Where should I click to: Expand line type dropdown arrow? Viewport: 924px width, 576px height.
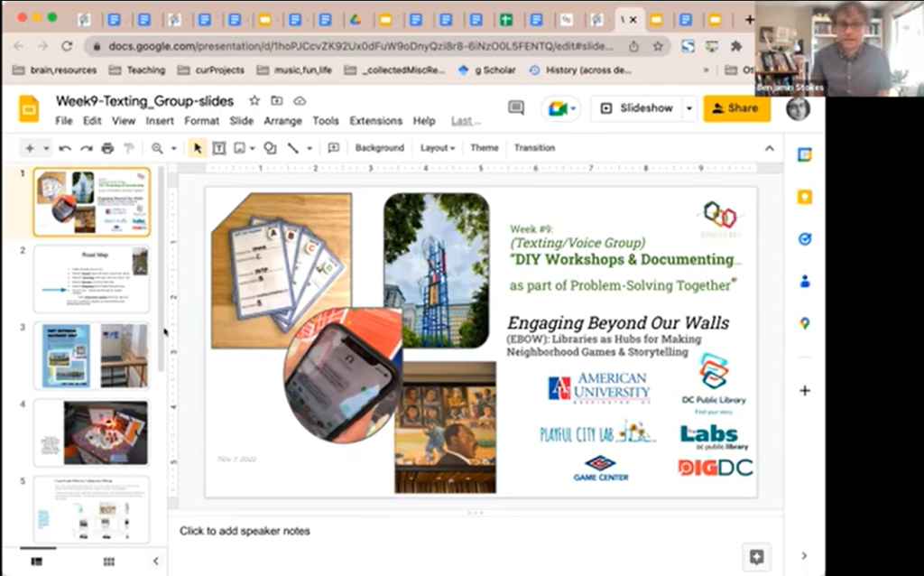click(310, 149)
